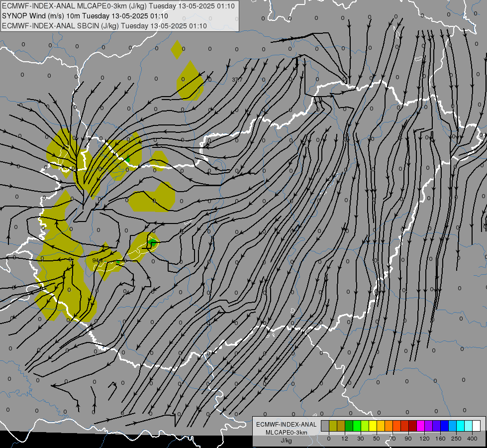Click the legend tick value 250

point(456,439)
